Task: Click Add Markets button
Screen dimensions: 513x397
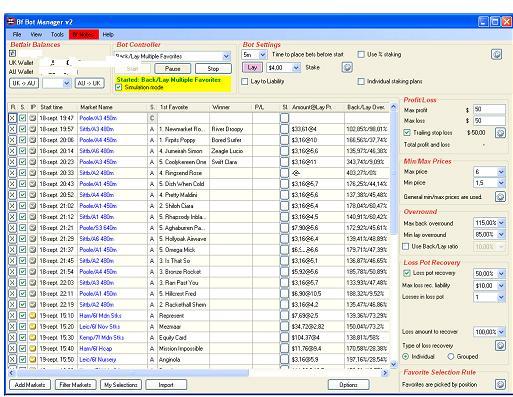Action: (30, 385)
